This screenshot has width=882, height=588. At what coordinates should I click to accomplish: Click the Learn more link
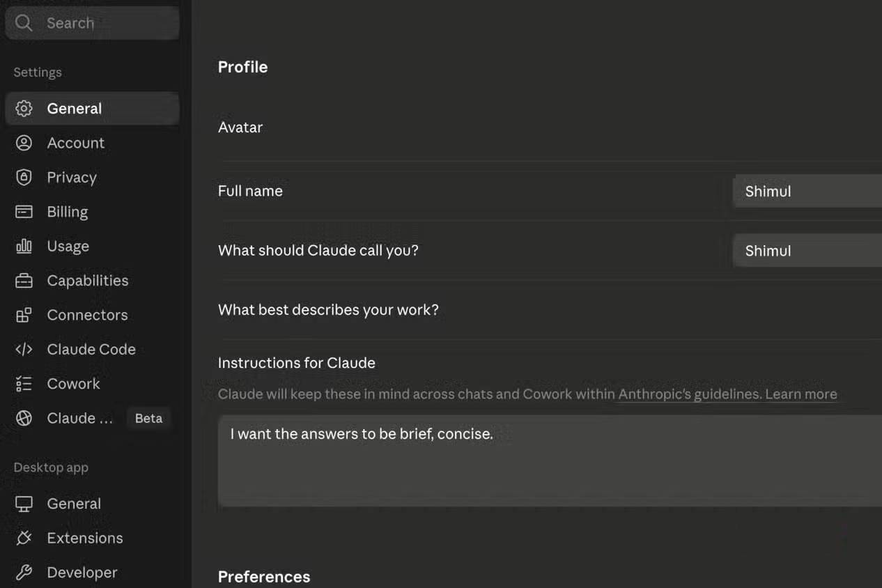click(801, 394)
